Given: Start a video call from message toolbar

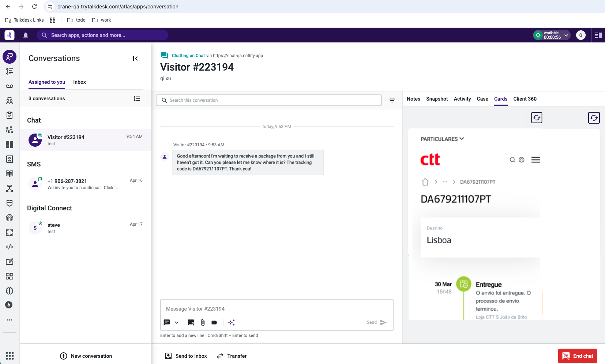Looking at the screenshot, I should 215,322.
